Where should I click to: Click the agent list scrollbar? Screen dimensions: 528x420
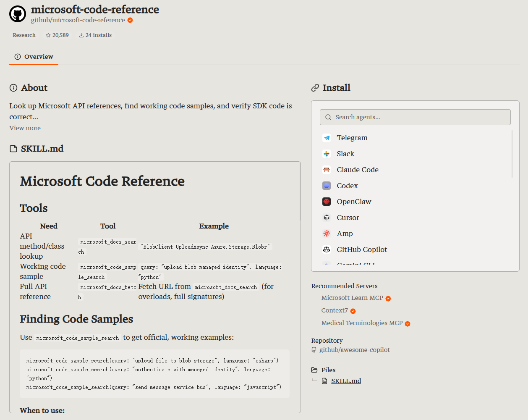[x=512, y=154]
